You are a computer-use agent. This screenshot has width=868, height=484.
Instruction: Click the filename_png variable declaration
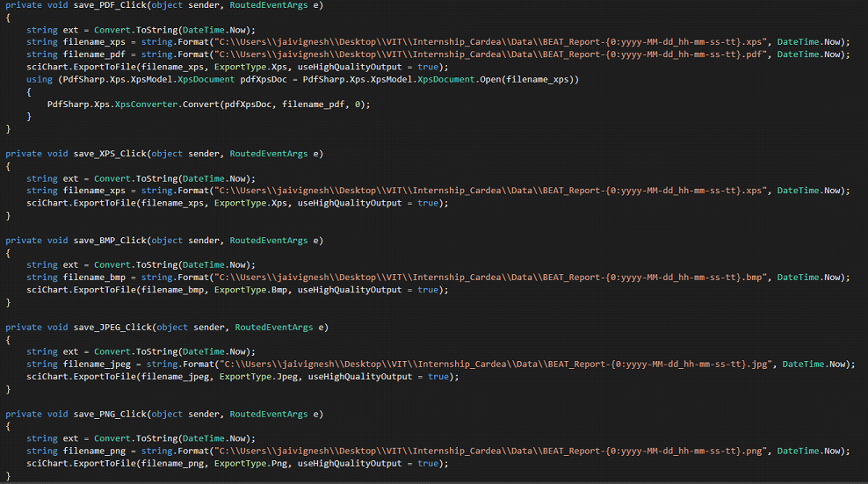click(x=94, y=451)
